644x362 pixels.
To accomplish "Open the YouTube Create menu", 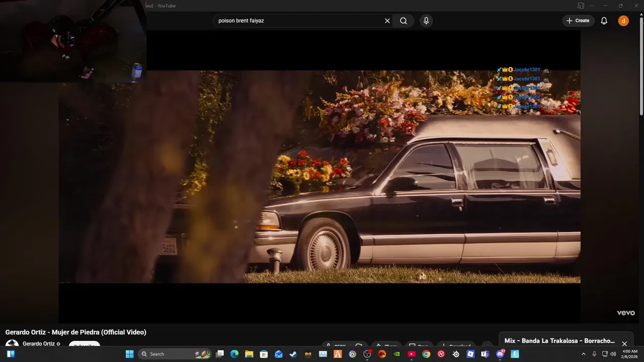I will pos(578,21).
